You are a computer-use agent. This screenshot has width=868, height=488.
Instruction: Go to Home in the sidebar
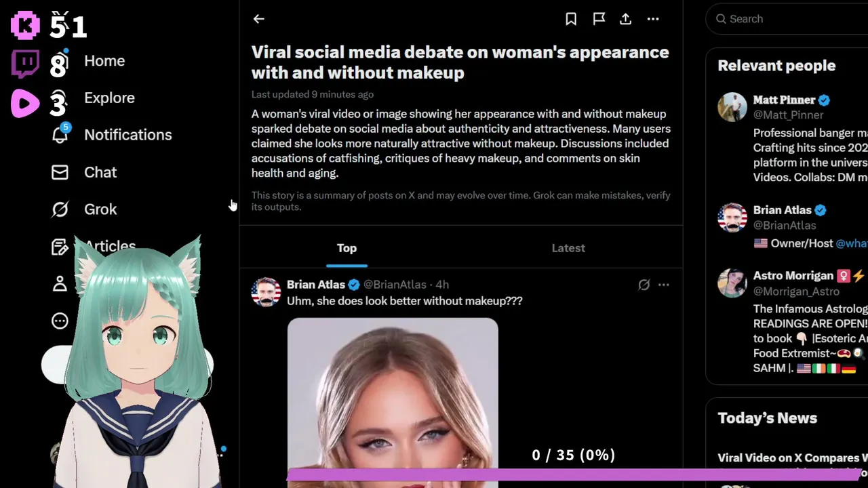coord(104,61)
